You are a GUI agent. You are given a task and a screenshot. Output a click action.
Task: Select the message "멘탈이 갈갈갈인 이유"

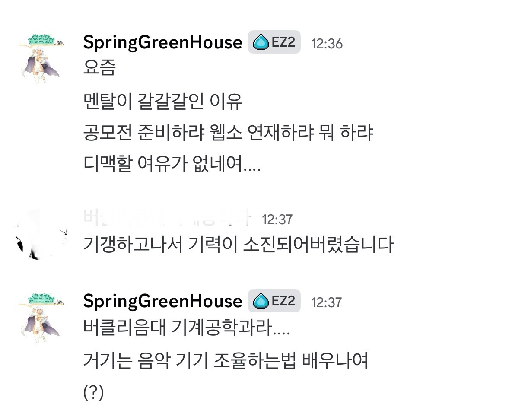162,102
